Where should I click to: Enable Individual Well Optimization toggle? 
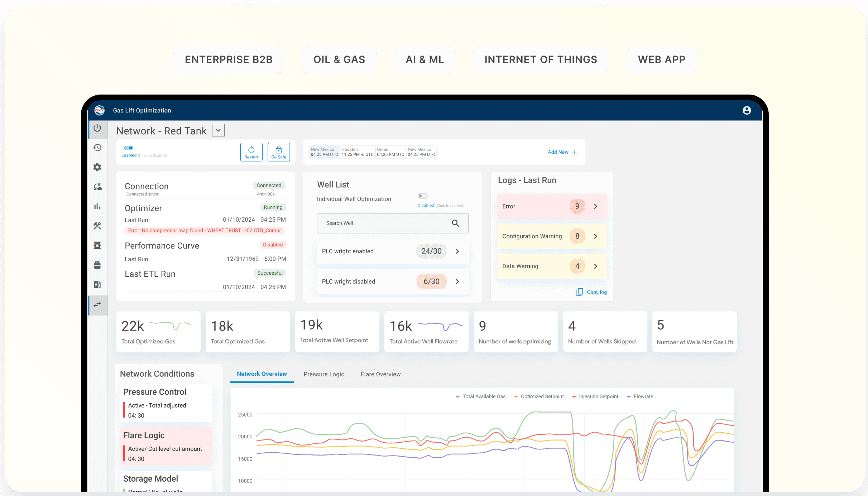(x=422, y=196)
